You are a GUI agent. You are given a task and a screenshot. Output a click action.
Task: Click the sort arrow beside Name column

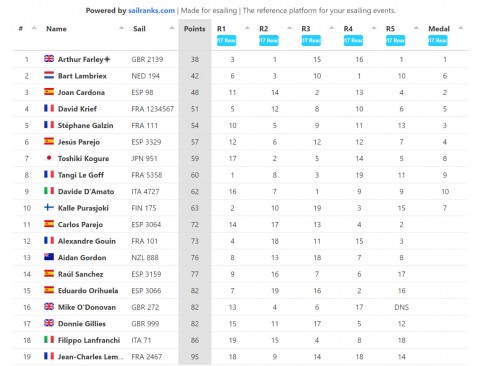pos(121,28)
